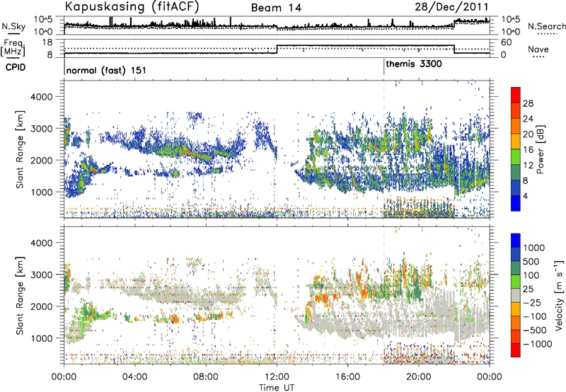
Task: Click the 18 tick on frequency axis
Action: click(x=47, y=42)
